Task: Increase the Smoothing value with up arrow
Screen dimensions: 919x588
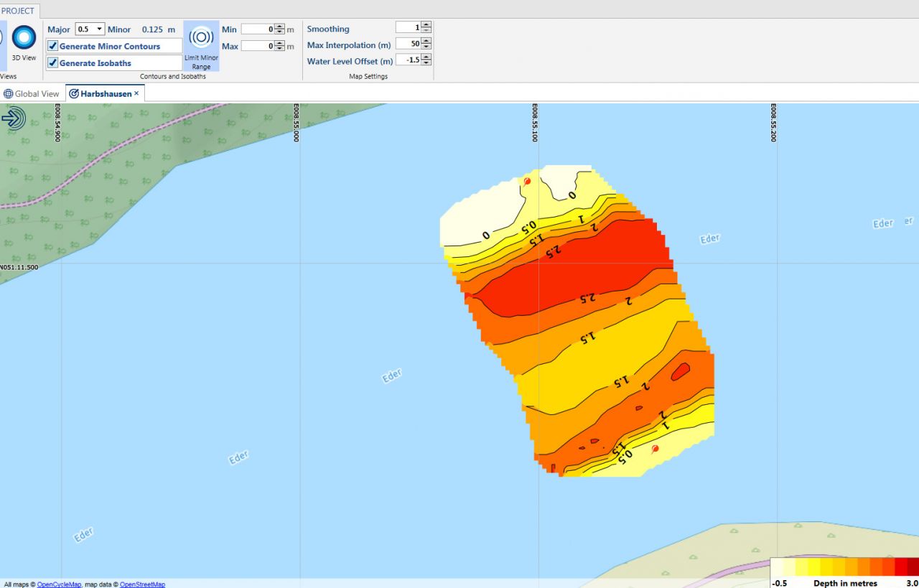Action: [426, 24]
